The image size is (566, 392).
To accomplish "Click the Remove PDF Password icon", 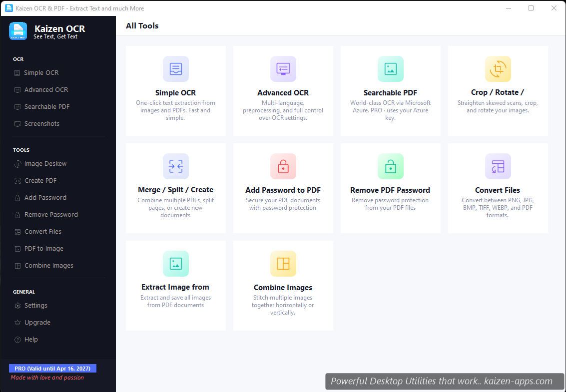I will coord(390,166).
